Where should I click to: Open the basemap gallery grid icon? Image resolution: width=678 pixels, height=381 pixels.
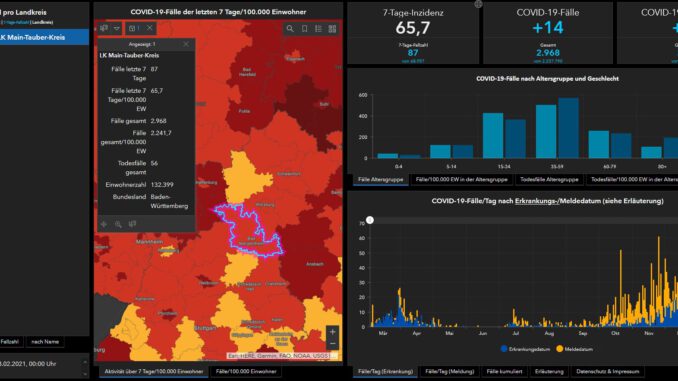point(332,29)
